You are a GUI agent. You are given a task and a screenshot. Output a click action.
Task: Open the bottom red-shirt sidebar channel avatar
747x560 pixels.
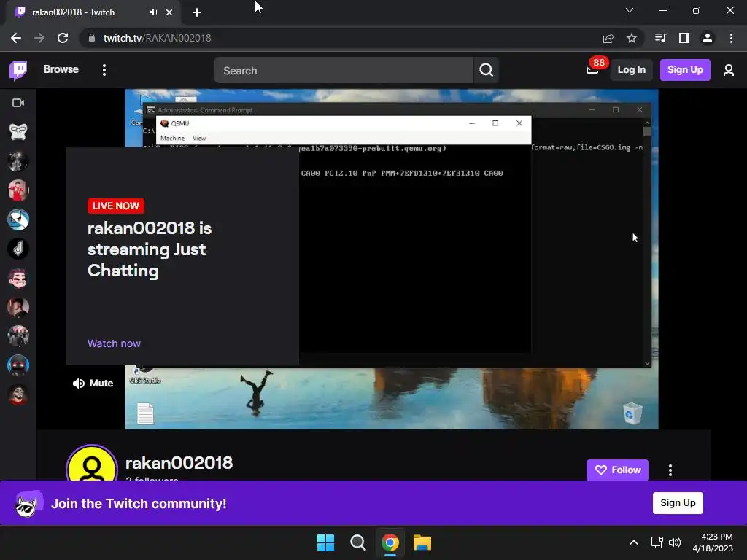[18, 394]
